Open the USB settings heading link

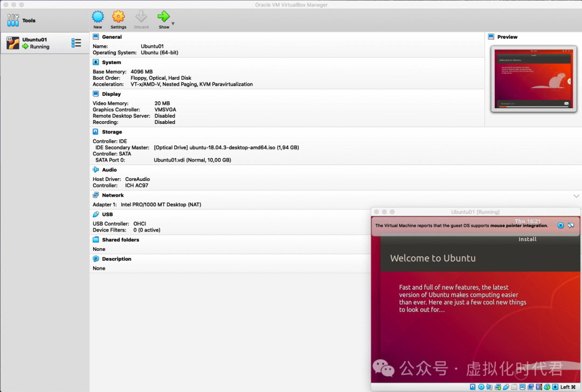click(107, 214)
